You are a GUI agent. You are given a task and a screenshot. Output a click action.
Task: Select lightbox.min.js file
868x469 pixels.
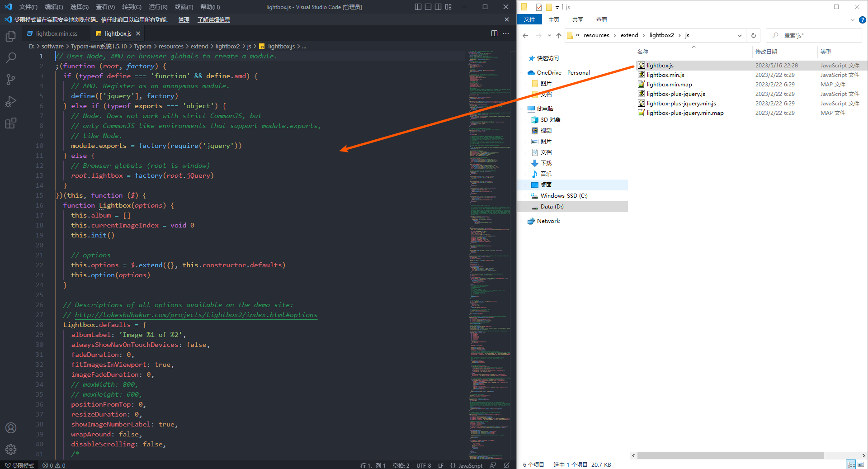[x=665, y=75]
